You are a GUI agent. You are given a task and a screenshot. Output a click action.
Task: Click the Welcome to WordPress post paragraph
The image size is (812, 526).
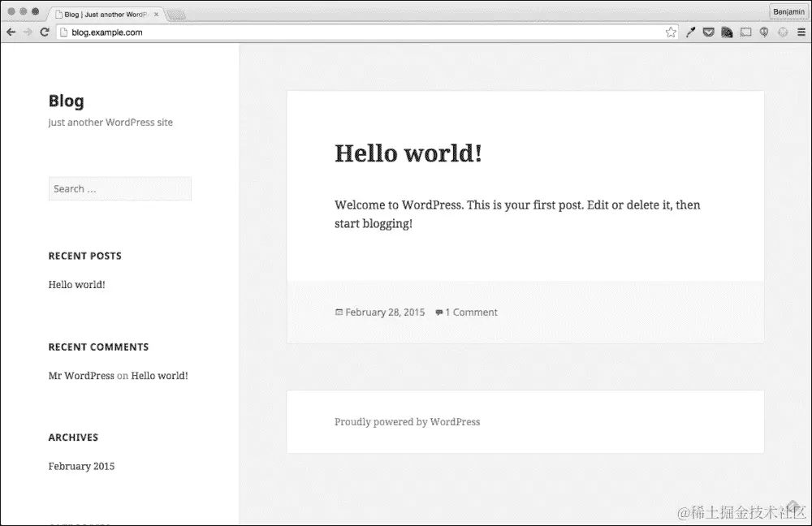point(516,213)
